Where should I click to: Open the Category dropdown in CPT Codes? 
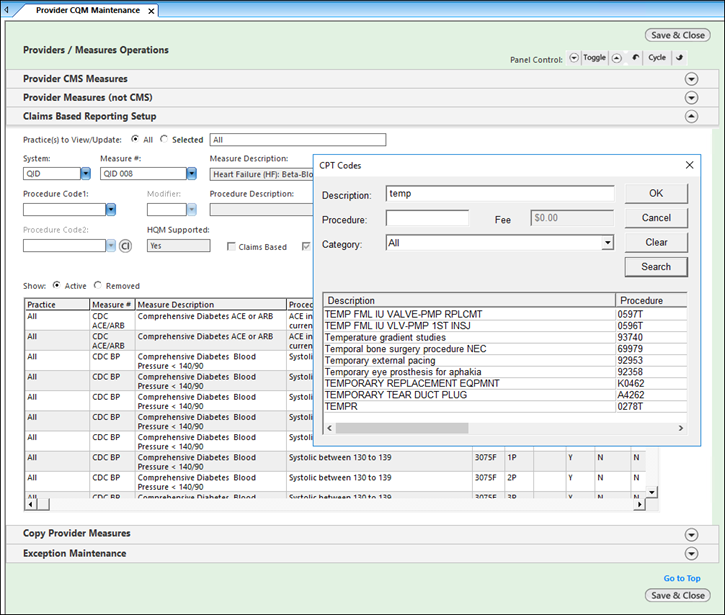pyautogui.click(x=608, y=243)
